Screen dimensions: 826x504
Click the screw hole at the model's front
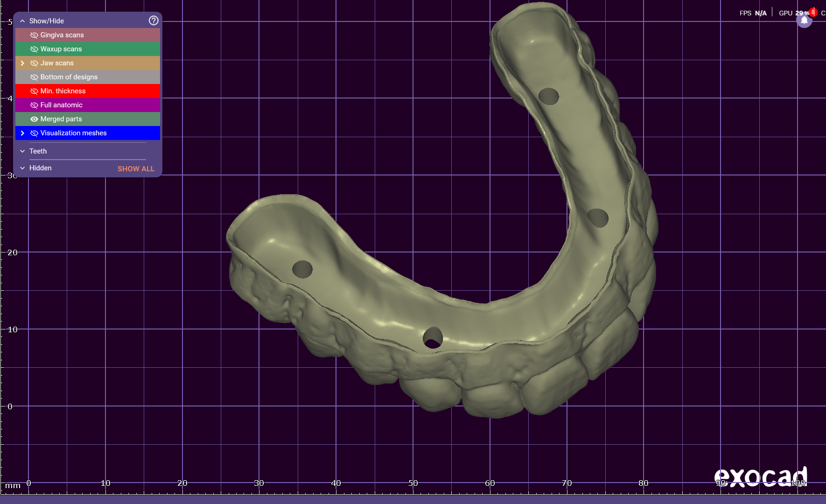pyautogui.click(x=433, y=337)
